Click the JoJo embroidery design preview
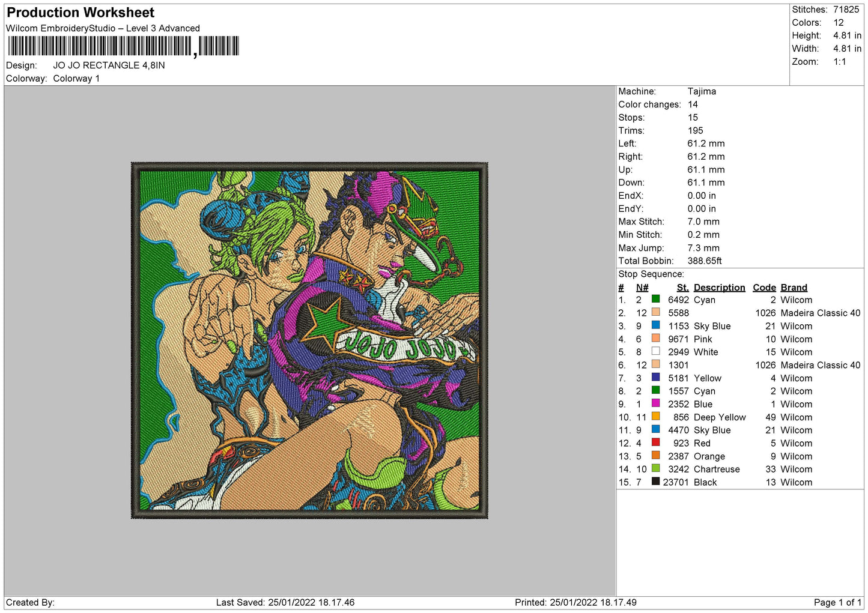This screenshot has width=868, height=613. click(x=309, y=340)
